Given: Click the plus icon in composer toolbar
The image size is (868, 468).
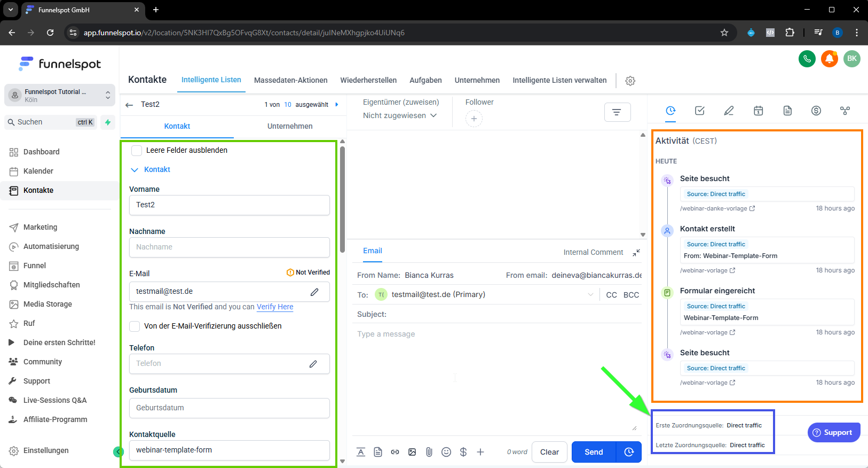Looking at the screenshot, I should pos(480,452).
